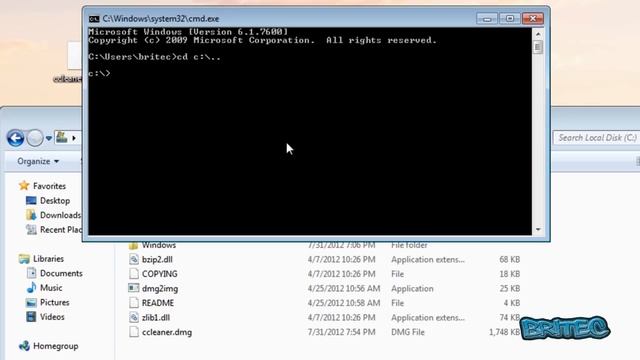The height and width of the screenshot is (360, 640).
Task: Click the zlib1.dll file icon
Action: [x=133, y=317]
